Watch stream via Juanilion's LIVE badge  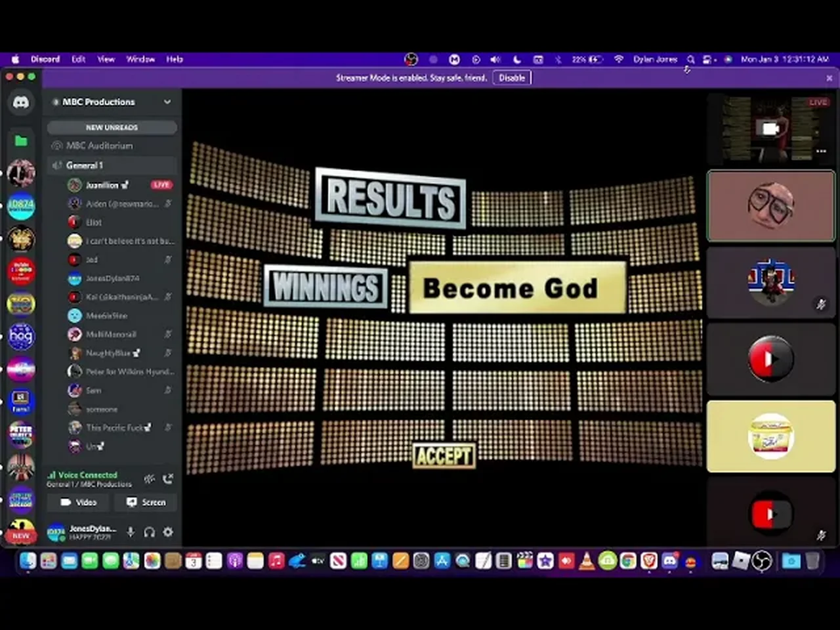coord(161,185)
